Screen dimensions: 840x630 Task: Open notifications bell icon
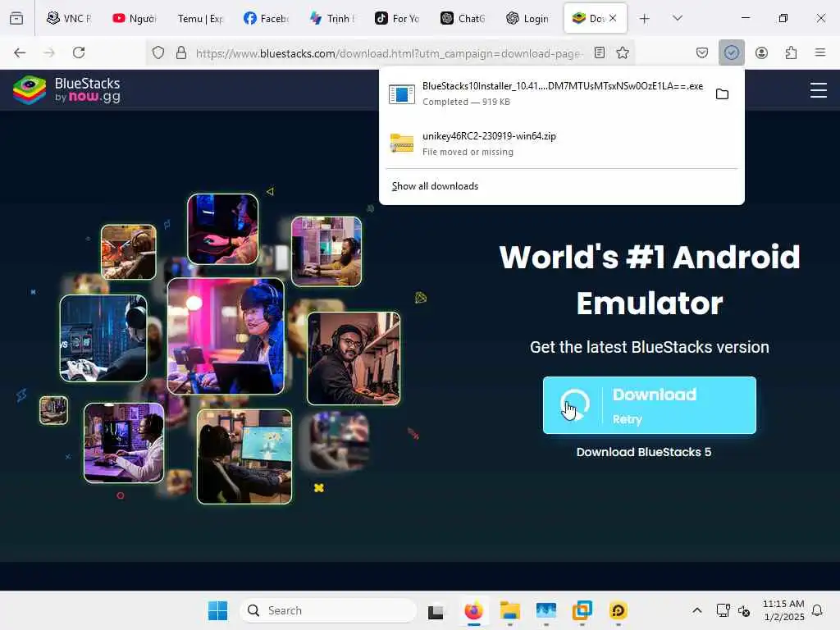coord(818,610)
